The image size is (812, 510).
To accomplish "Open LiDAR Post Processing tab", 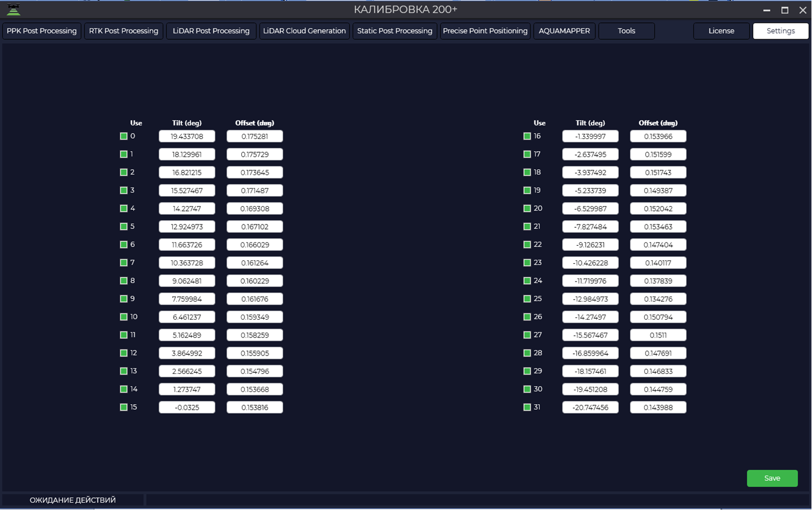I will (211, 31).
